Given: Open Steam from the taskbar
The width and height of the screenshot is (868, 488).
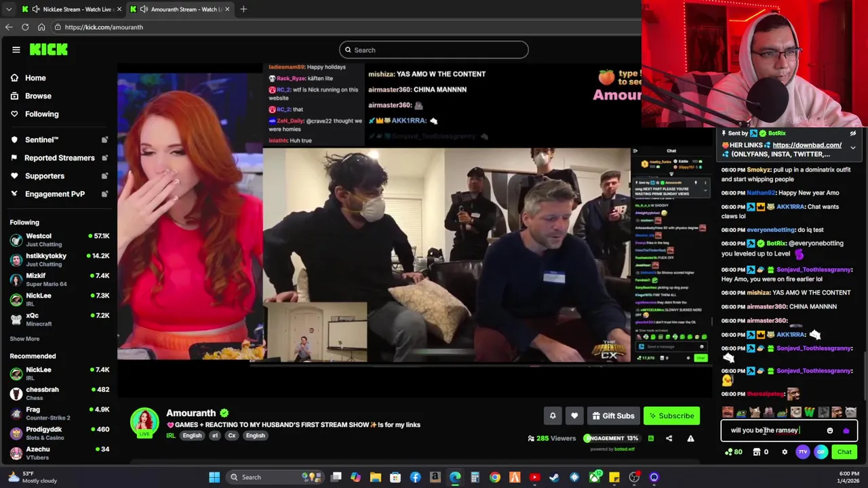Looking at the screenshot, I should click(x=554, y=477).
